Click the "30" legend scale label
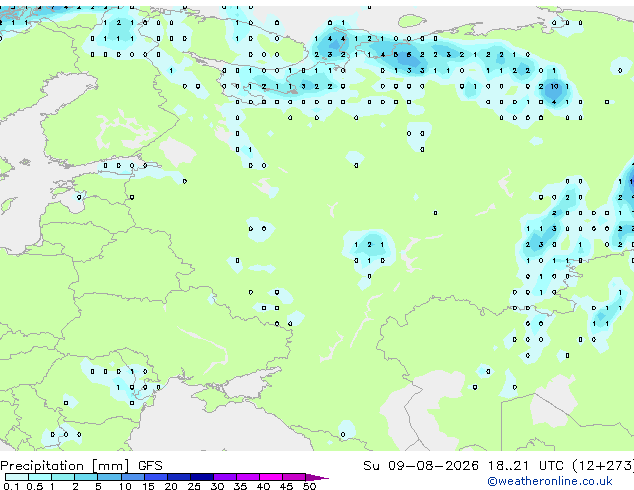The image size is (634, 490). 217,486
